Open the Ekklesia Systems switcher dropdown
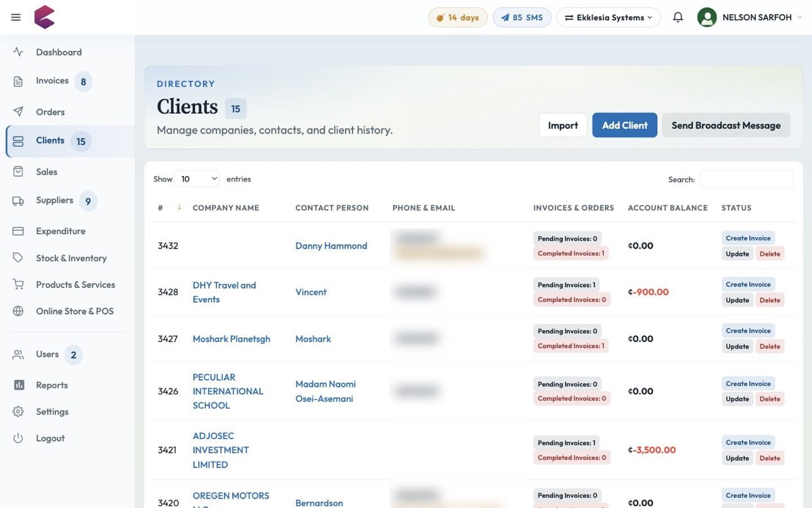 click(608, 18)
